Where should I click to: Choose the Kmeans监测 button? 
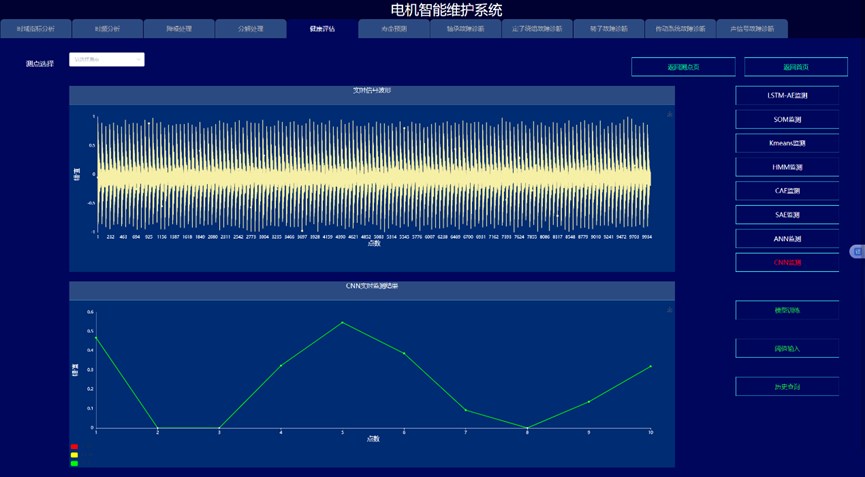[787, 143]
